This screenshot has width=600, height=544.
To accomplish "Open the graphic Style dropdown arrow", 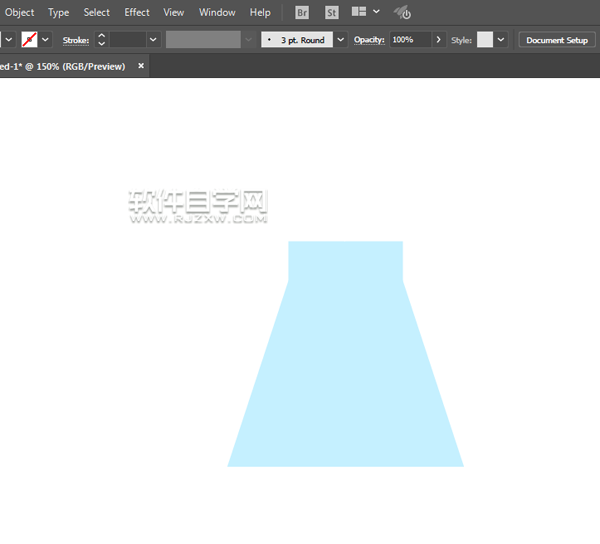I will 501,40.
